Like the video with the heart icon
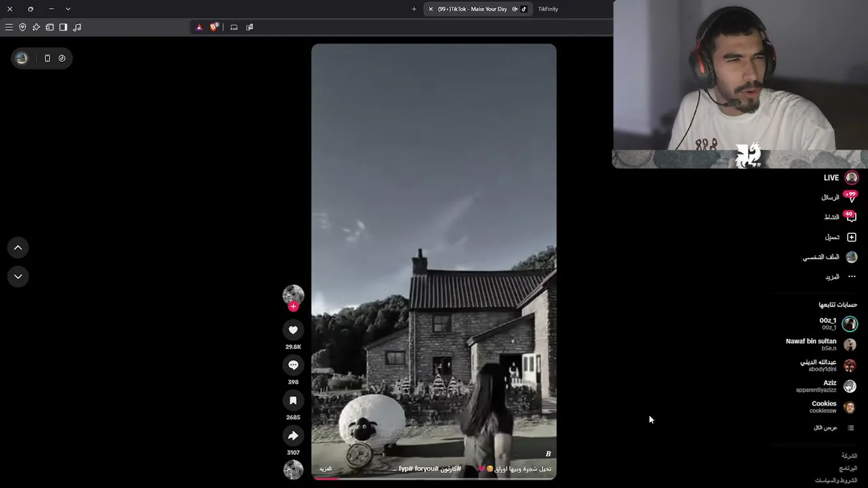 tap(293, 330)
